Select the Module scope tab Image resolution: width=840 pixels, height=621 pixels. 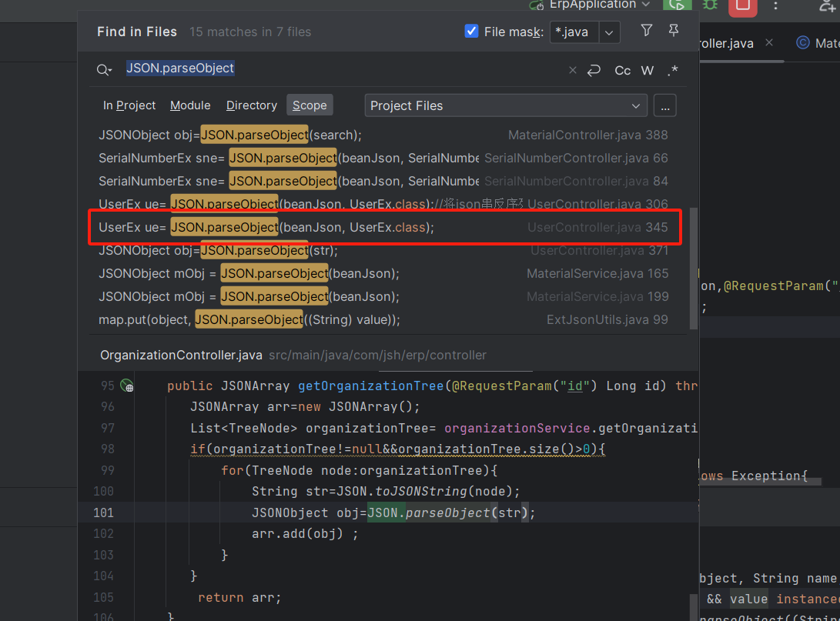point(190,105)
